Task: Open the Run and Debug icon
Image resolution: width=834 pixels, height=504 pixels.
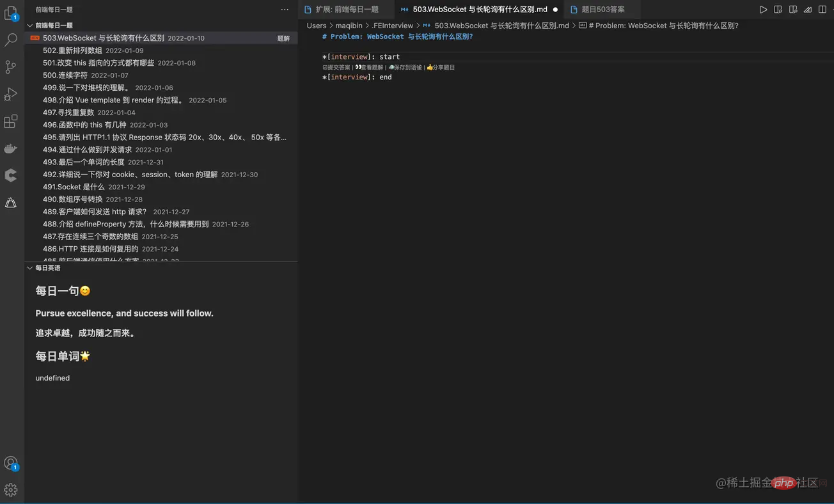Action: coord(10,94)
